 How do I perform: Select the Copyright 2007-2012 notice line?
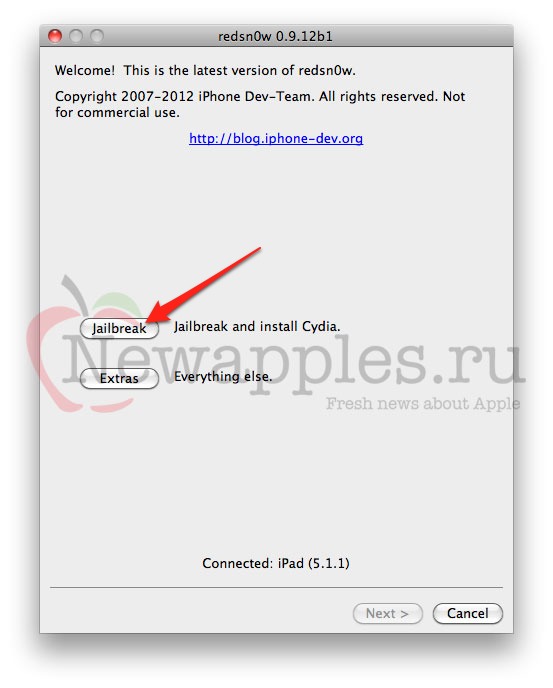point(260,96)
